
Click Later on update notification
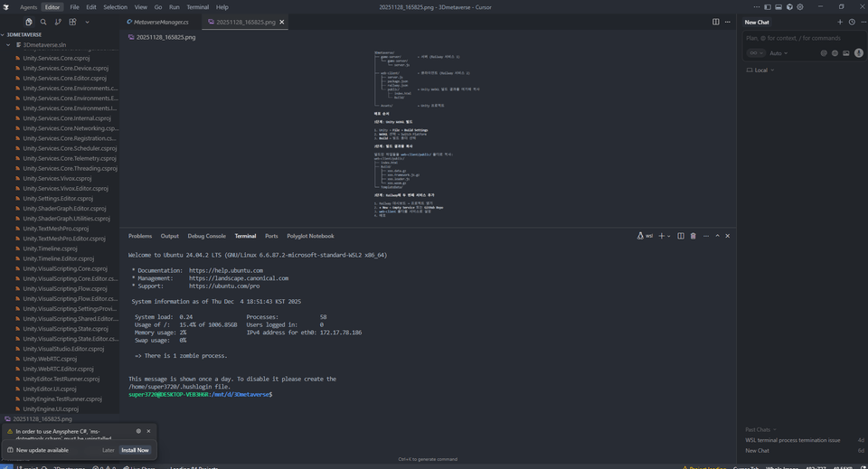coord(108,450)
